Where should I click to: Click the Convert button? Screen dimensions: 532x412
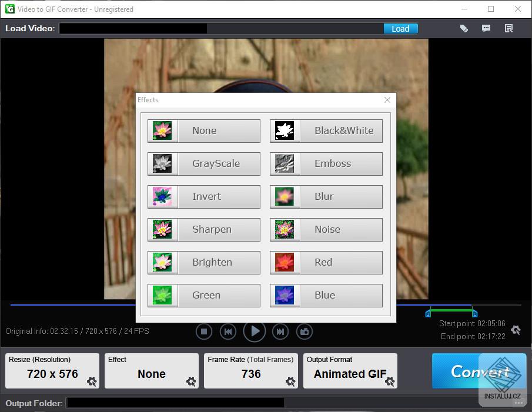click(479, 371)
